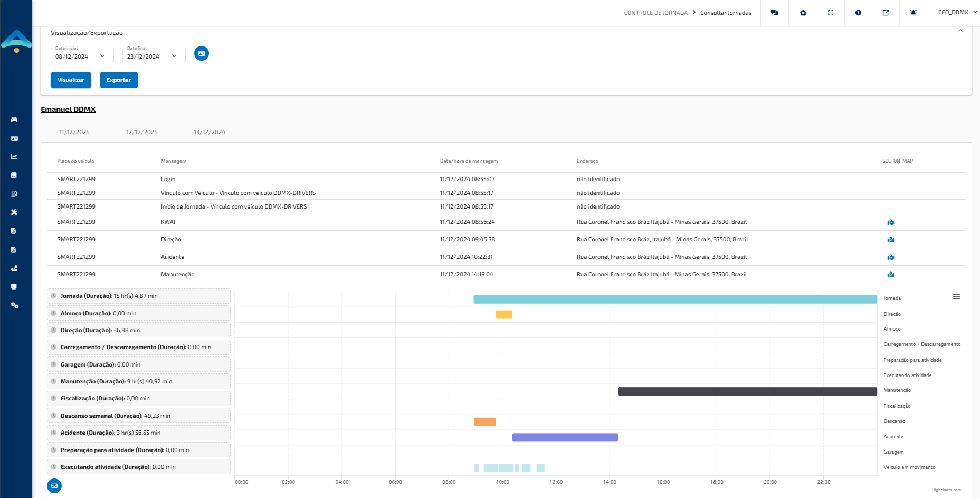Select the Jornada (Duração) summary row
This screenshot has width=980, height=498.
139,296
